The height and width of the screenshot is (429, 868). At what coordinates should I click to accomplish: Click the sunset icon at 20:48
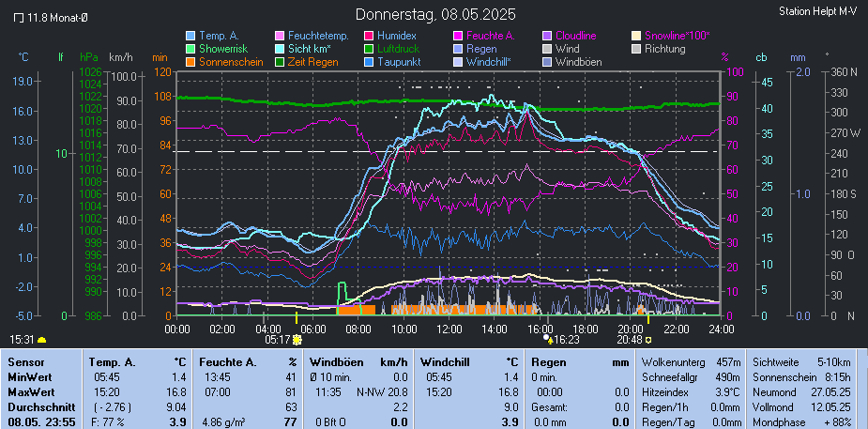[x=648, y=339]
